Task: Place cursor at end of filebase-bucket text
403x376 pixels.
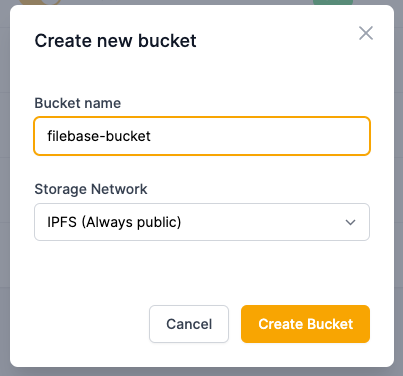Action: (151, 136)
